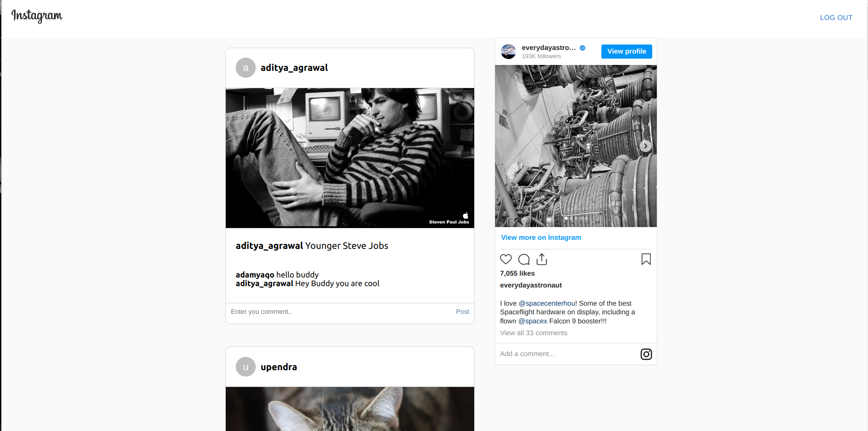Open aditya_agrawal's profile name in post header
This screenshot has width=868, height=431.
pyautogui.click(x=294, y=68)
